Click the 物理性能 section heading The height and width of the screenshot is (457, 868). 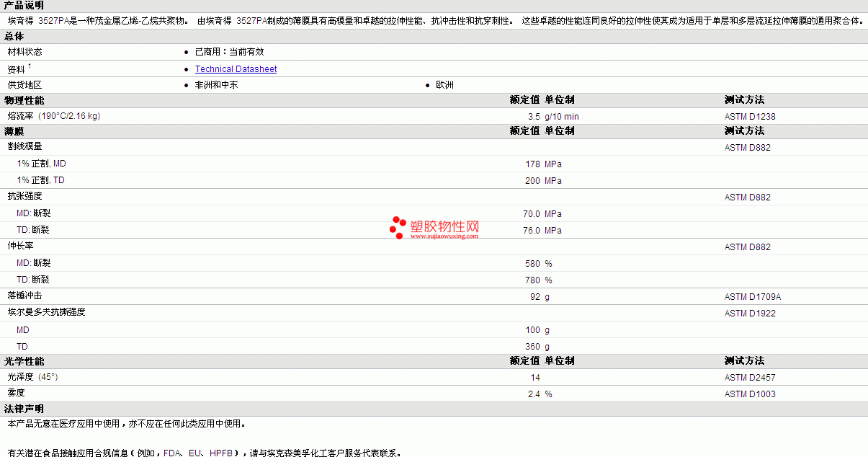point(24,100)
